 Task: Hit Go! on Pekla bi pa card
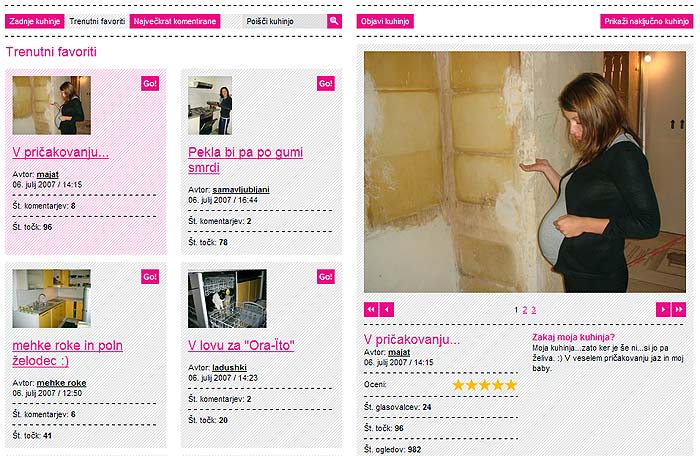(326, 84)
